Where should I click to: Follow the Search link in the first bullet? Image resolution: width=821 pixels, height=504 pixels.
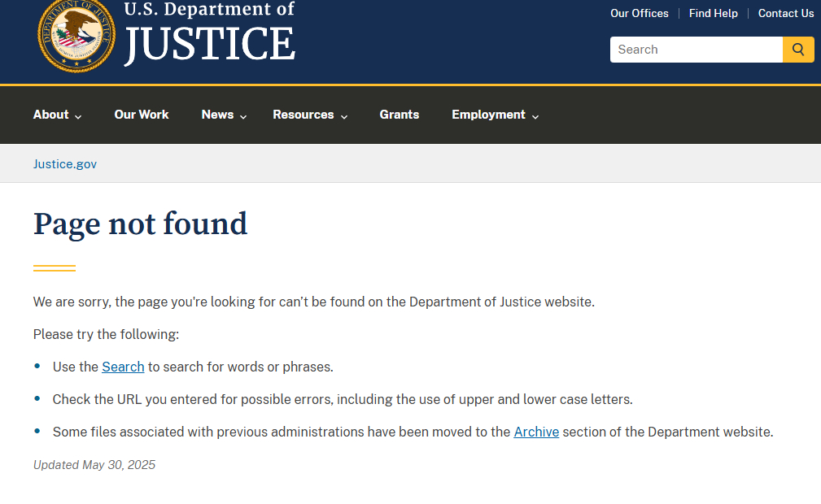(x=123, y=367)
